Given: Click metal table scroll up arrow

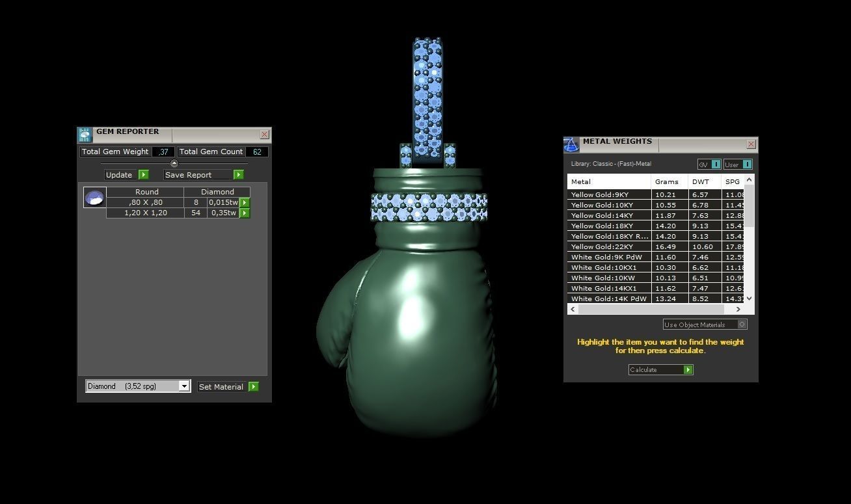Looking at the screenshot, I should tap(749, 179).
